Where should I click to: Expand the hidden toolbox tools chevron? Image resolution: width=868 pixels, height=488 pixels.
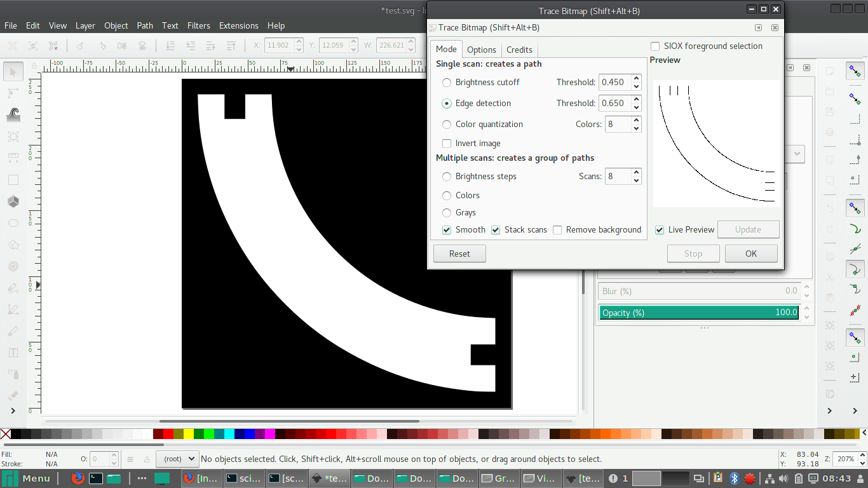[13, 411]
